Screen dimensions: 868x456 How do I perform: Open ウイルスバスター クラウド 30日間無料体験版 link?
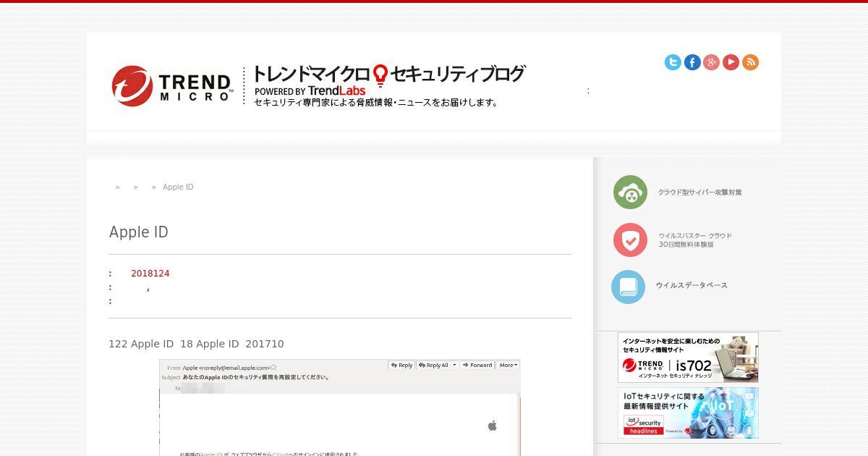695,240
